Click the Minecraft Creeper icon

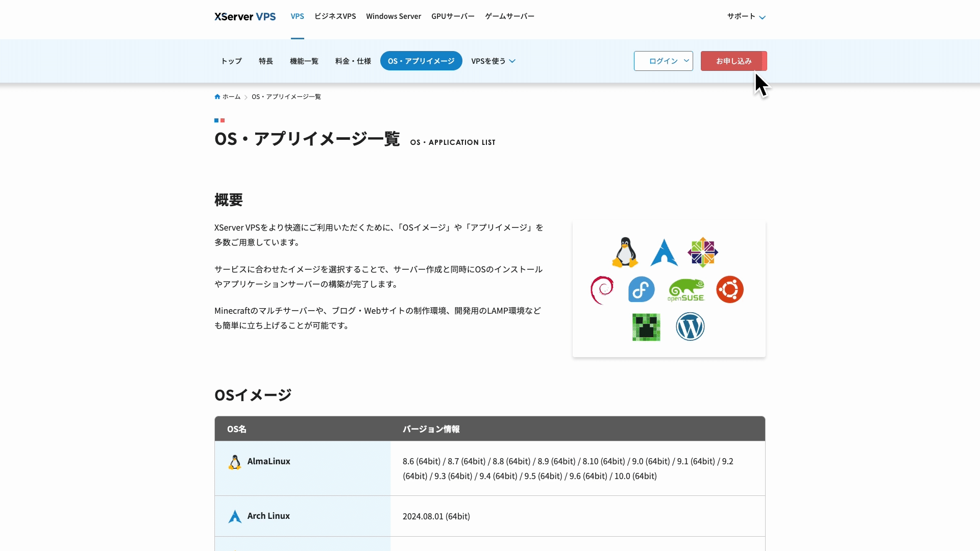coord(646,327)
